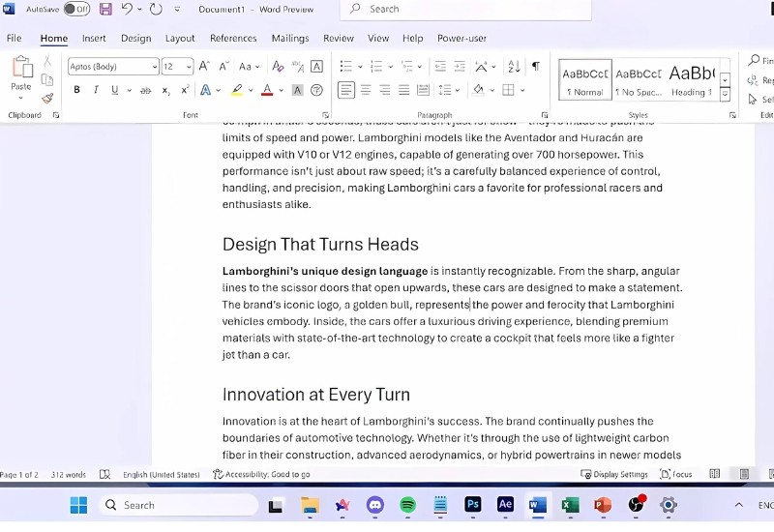Viewport: 774px width, 532px height.
Task: Toggle Underline formatting
Action: click(114, 90)
